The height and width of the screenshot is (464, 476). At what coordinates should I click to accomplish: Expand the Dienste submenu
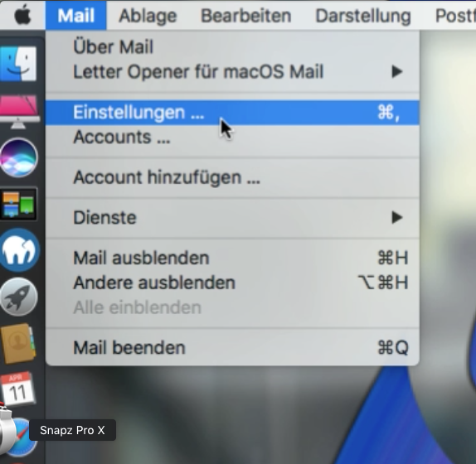point(232,217)
